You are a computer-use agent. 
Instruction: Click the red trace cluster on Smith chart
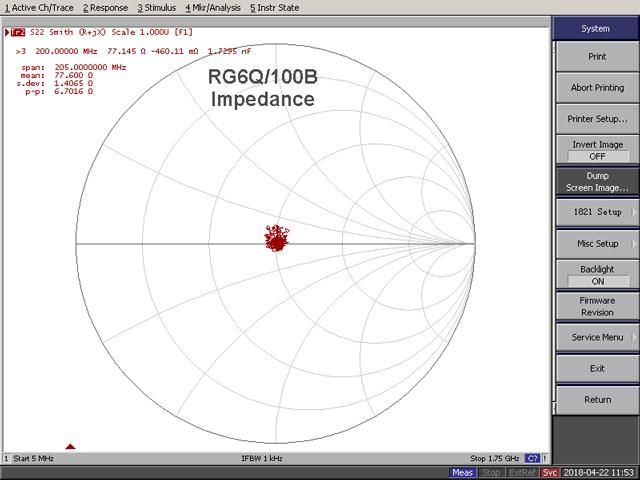(277, 238)
